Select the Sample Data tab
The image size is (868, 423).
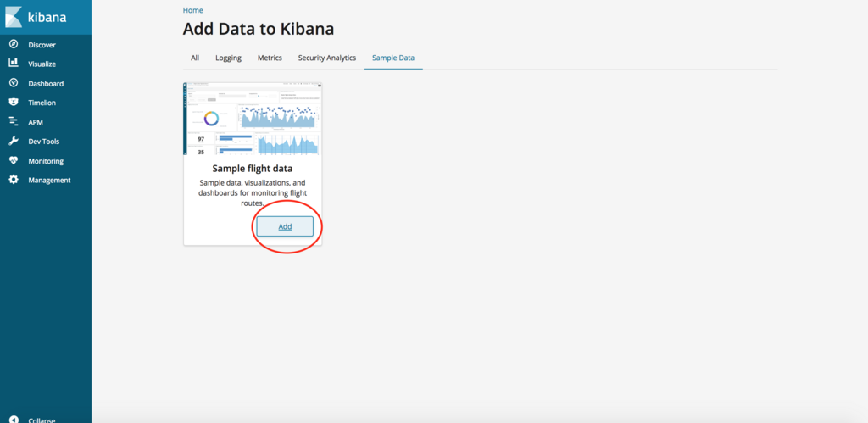(393, 58)
